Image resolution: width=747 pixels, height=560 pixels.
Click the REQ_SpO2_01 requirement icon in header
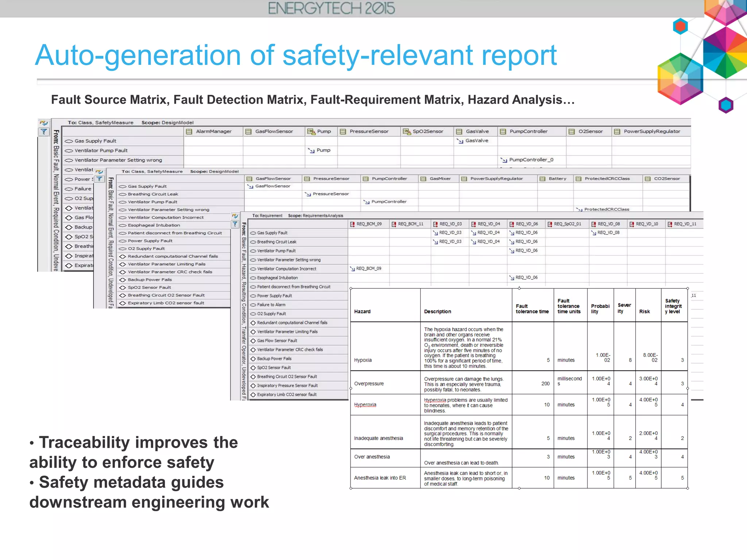point(549,224)
